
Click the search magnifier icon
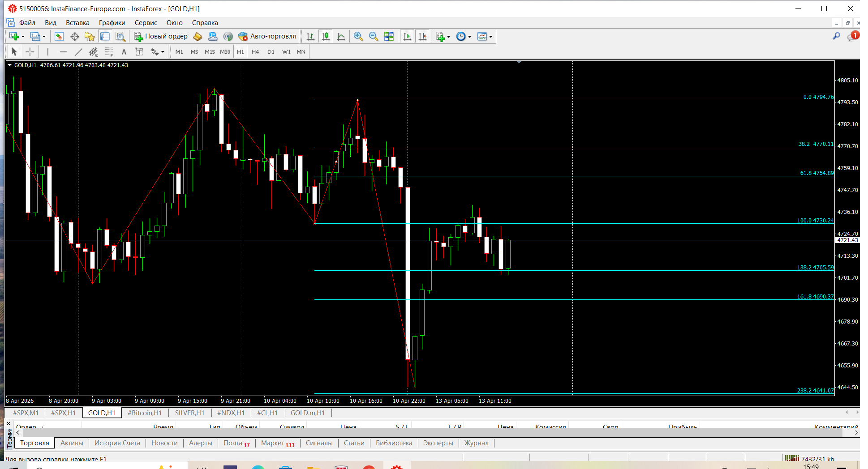coord(836,36)
